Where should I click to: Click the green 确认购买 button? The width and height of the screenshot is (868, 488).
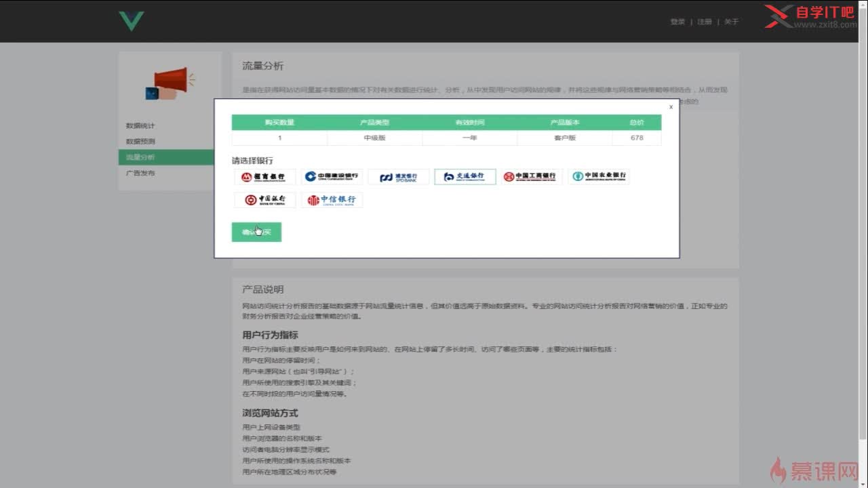pyautogui.click(x=256, y=231)
